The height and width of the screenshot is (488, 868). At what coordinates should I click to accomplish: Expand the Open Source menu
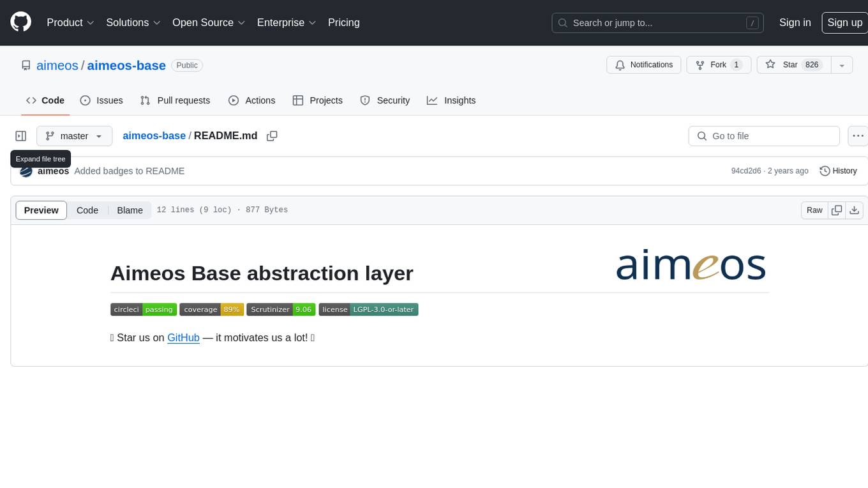pos(209,22)
